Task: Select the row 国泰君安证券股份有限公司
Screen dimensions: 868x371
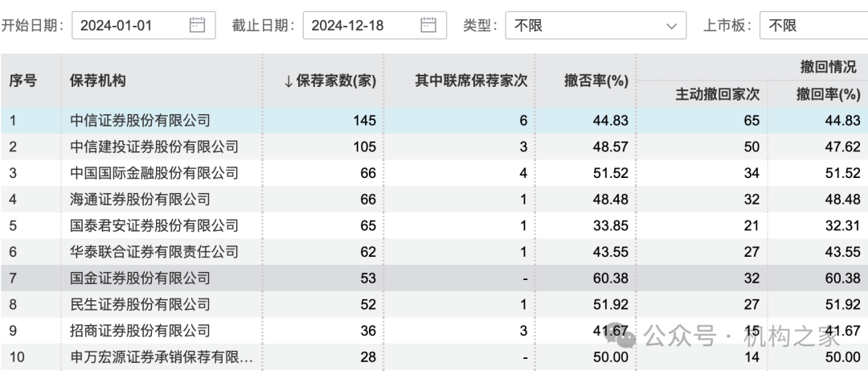Action: [x=434, y=225]
